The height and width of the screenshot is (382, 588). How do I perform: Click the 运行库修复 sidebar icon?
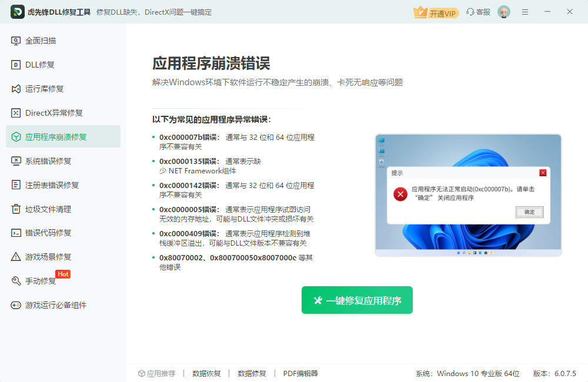point(16,89)
